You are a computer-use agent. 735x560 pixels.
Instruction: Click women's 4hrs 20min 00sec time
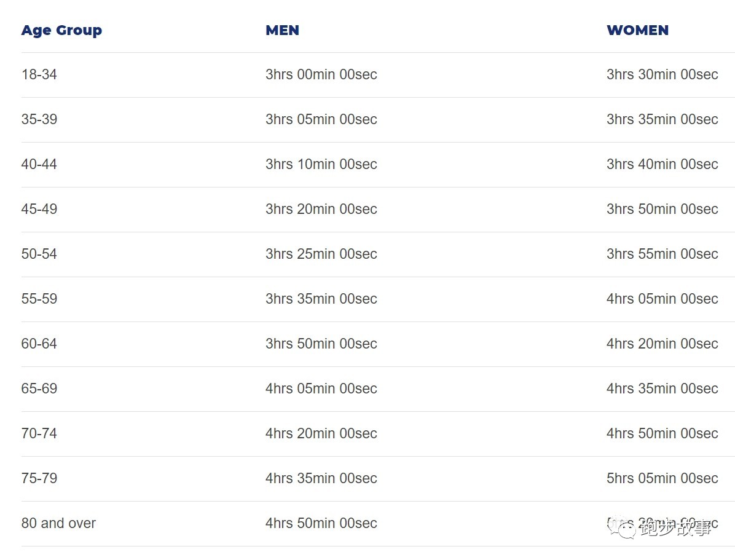pos(662,344)
